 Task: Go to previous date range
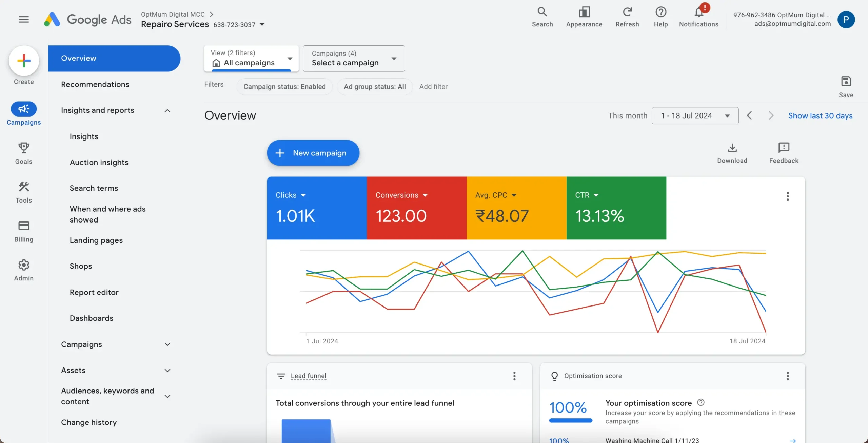click(749, 115)
